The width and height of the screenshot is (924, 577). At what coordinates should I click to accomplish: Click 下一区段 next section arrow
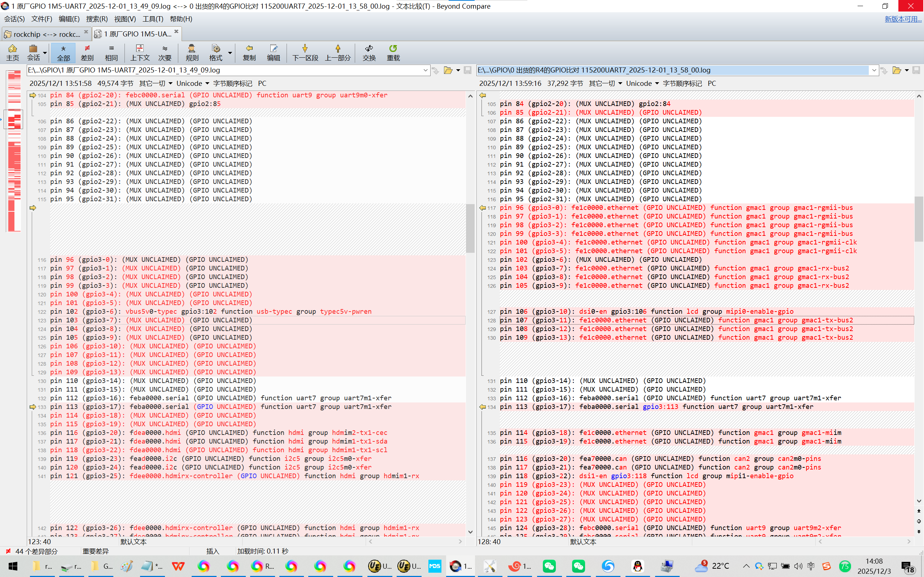(x=305, y=52)
